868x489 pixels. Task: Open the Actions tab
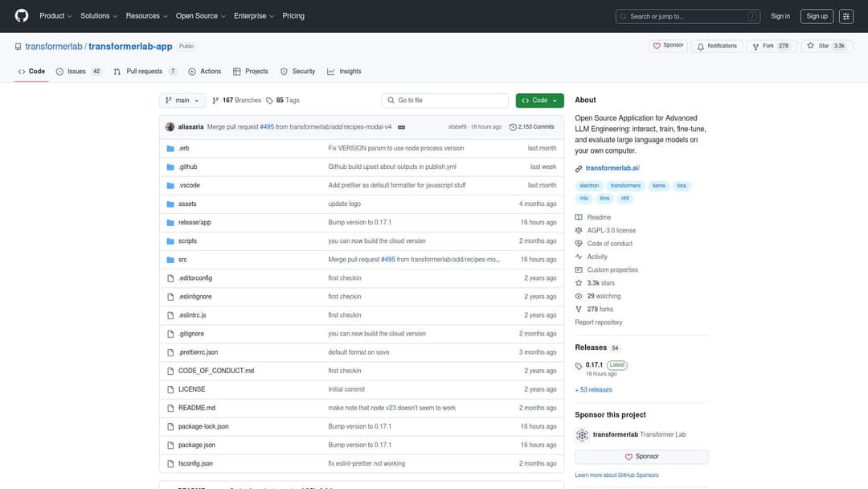(205, 72)
